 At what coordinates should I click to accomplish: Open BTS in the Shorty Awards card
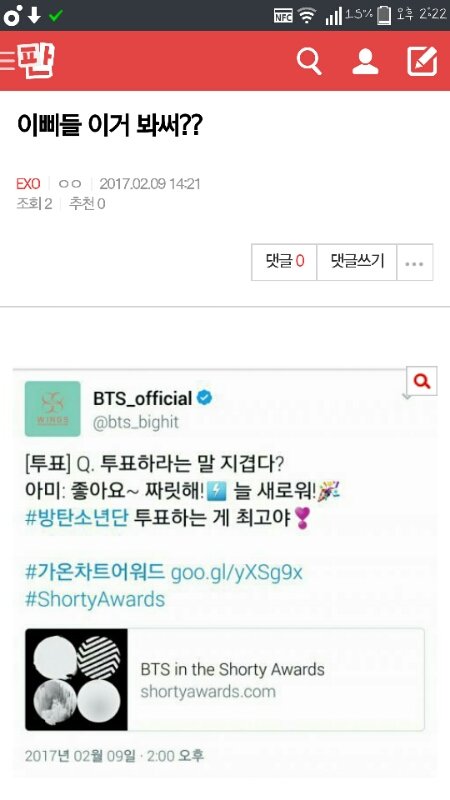pos(224,680)
